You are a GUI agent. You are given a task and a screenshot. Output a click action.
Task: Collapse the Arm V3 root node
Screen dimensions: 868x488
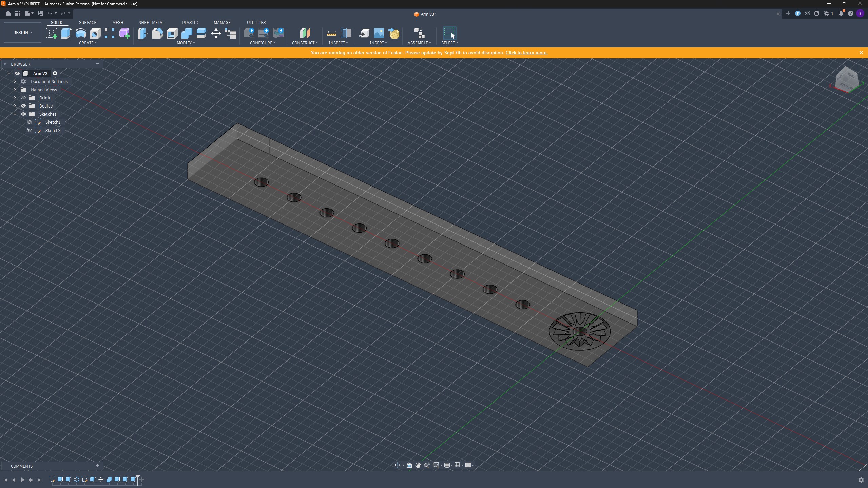[9, 73]
